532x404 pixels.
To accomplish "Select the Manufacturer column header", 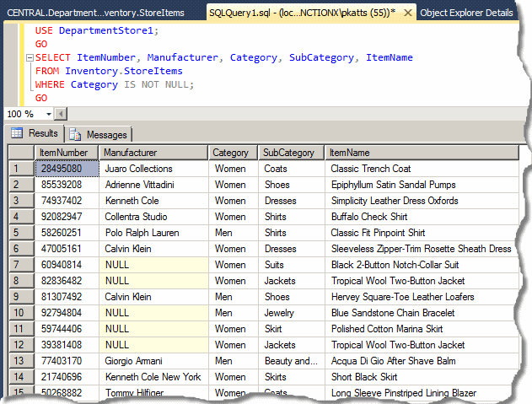I will pyautogui.click(x=153, y=153).
